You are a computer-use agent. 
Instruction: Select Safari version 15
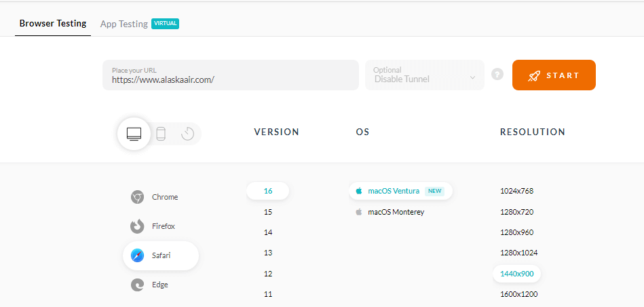tap(268, 212)
